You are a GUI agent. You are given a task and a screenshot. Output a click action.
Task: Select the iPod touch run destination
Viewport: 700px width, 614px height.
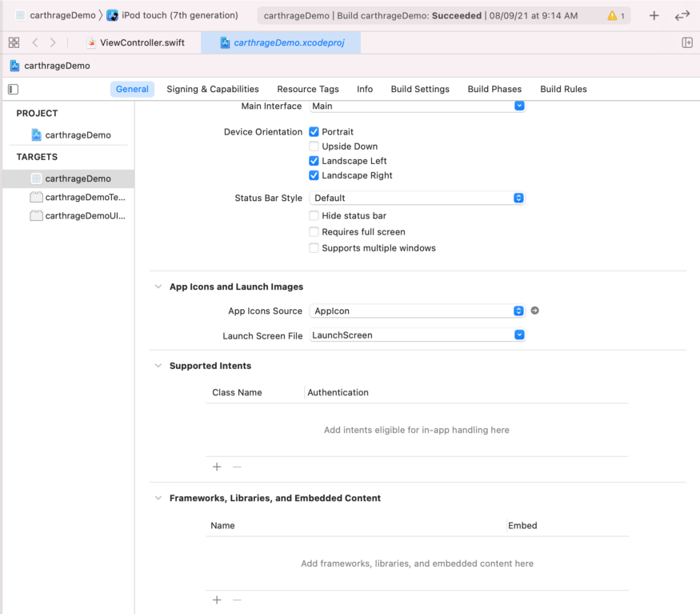(x=172, y=16)
